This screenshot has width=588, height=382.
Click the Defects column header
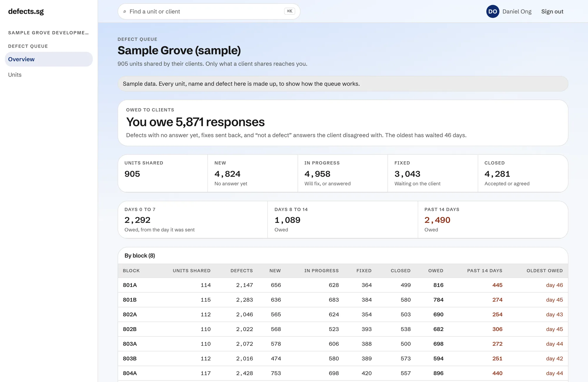(241, 271)
